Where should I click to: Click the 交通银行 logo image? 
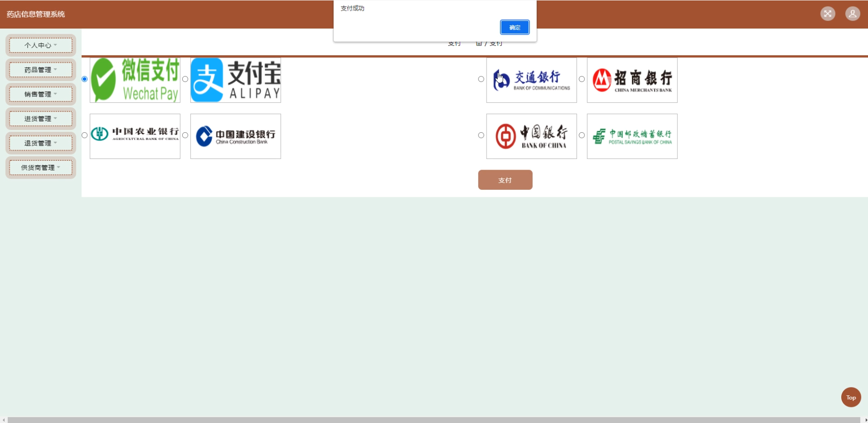531,80
